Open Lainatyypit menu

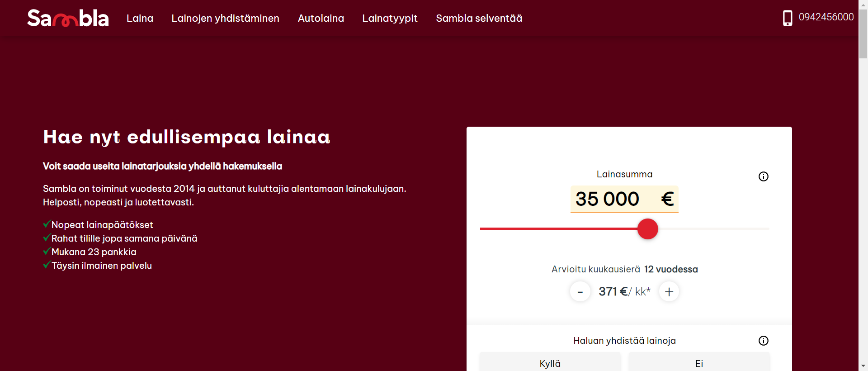(390, 18)
